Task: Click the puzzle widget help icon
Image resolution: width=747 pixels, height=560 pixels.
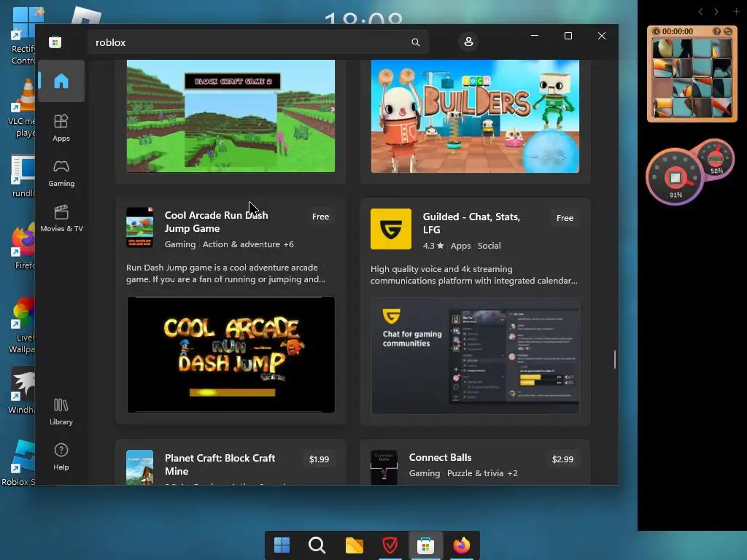Action: tap(716, 31)
